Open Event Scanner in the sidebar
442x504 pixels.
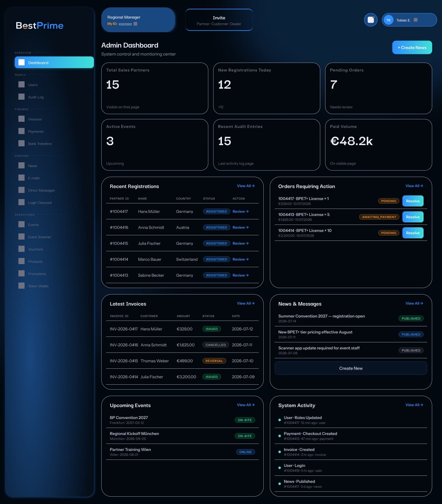point(54,237)
